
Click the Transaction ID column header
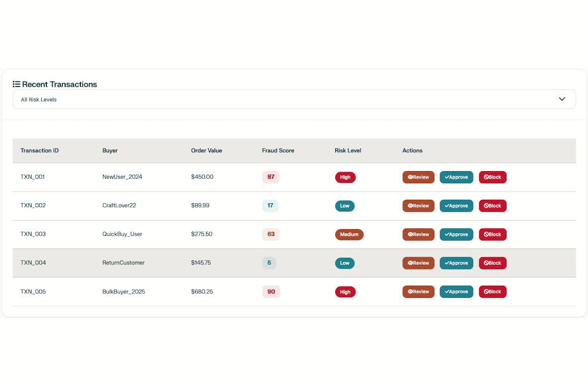(x=39, y=151)
